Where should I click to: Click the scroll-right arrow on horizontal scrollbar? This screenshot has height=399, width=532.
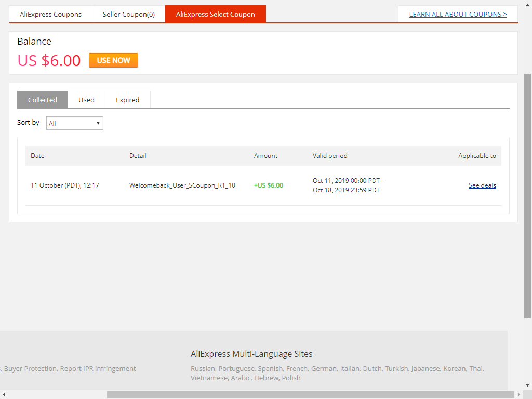point(519,395)
